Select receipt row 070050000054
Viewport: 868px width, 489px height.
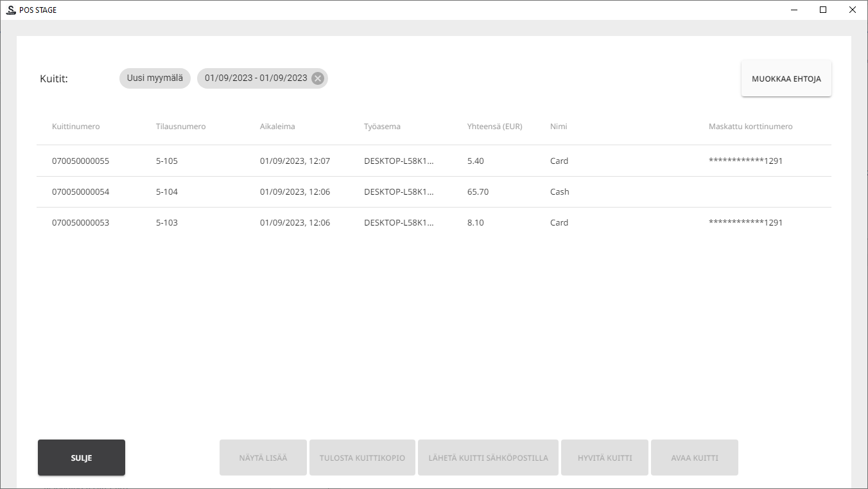[x=81, y=192]
